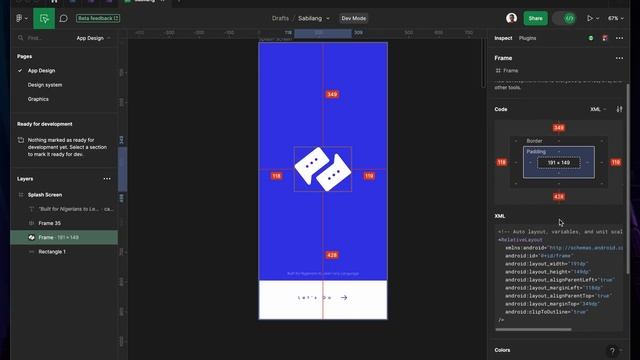
Task: Click the Frame type label with grid icon
Action: pos(507,71)
